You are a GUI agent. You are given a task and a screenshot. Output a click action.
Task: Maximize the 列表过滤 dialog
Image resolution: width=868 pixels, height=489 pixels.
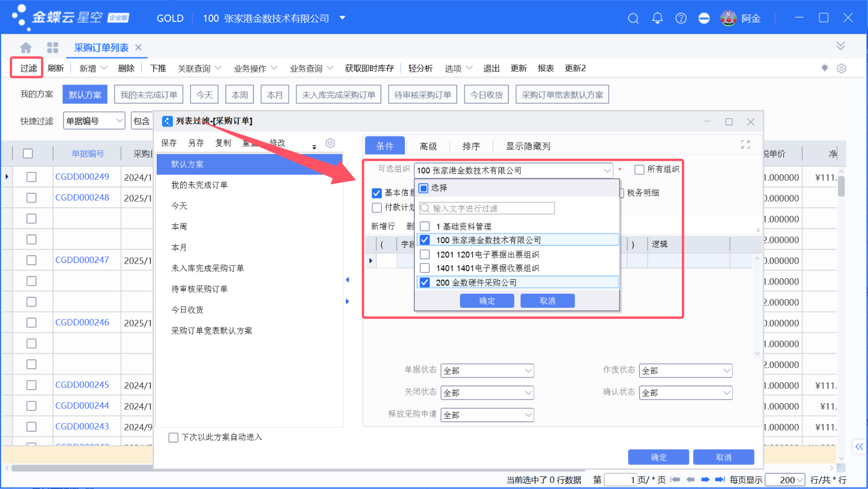(x=729, y=122)
